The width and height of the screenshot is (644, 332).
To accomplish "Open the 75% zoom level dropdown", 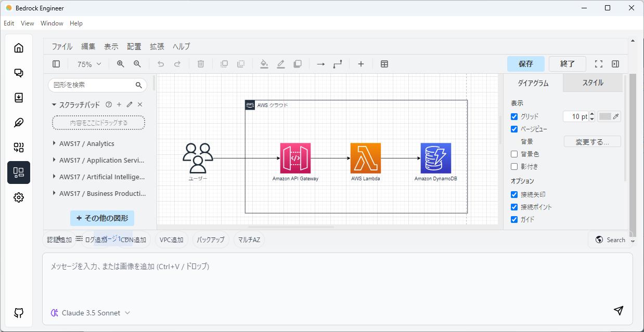I will [x=89, y=64].
